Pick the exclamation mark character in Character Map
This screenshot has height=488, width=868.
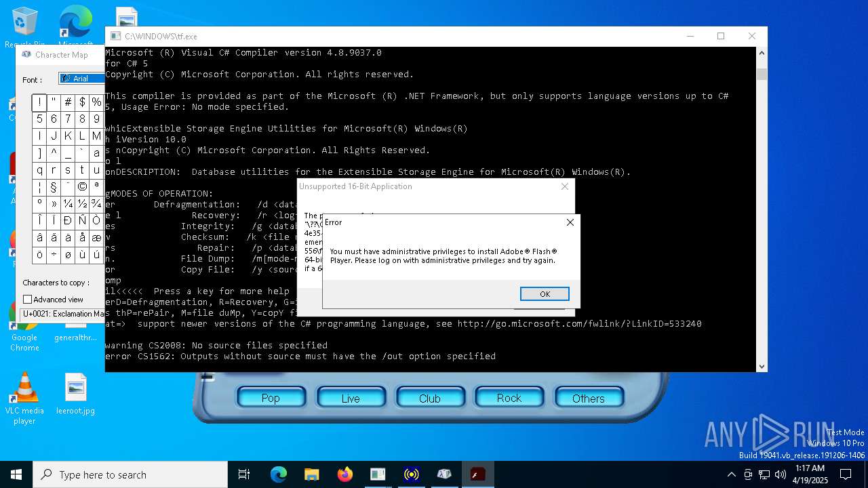(x=39, y=102)
